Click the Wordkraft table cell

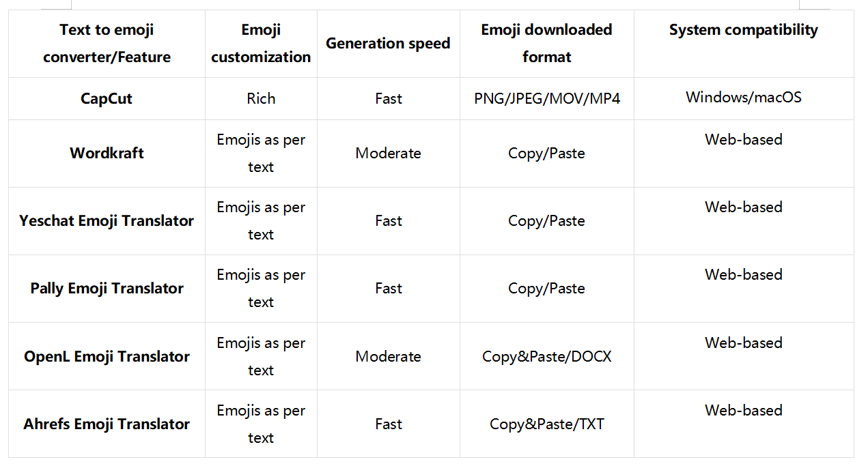click(107, 153)
